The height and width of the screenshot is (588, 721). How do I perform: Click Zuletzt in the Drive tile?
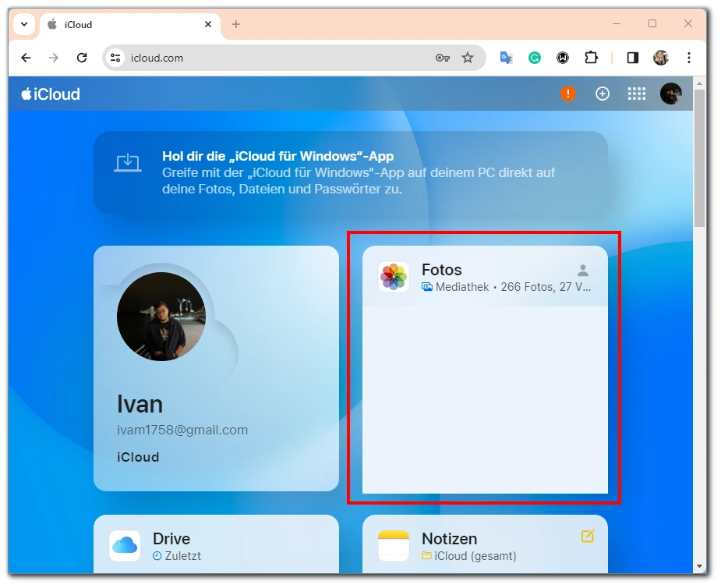(182, 556)
